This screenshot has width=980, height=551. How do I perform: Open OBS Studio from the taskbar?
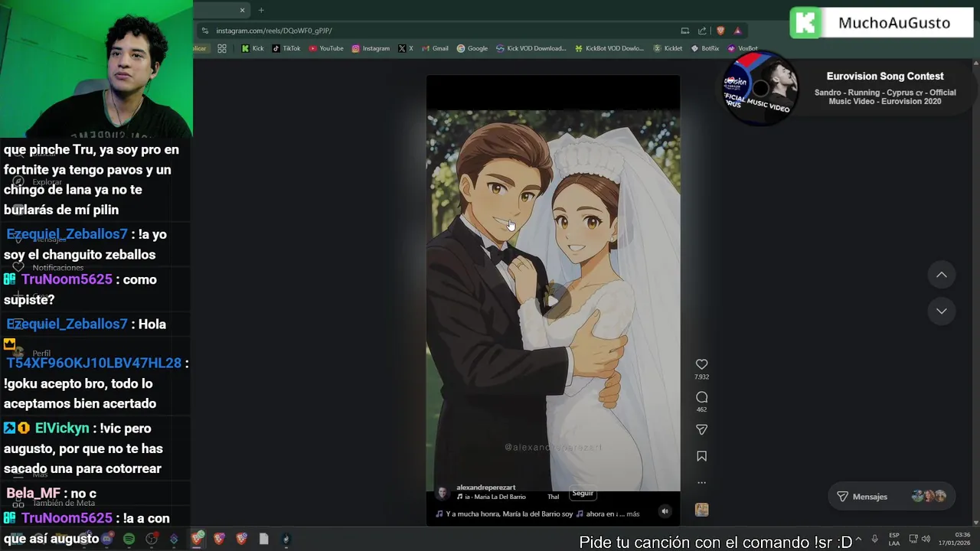click(152, 539)
